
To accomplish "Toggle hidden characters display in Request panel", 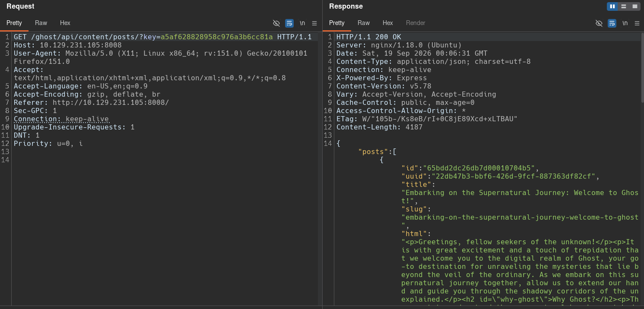I will tap(276, 23).
